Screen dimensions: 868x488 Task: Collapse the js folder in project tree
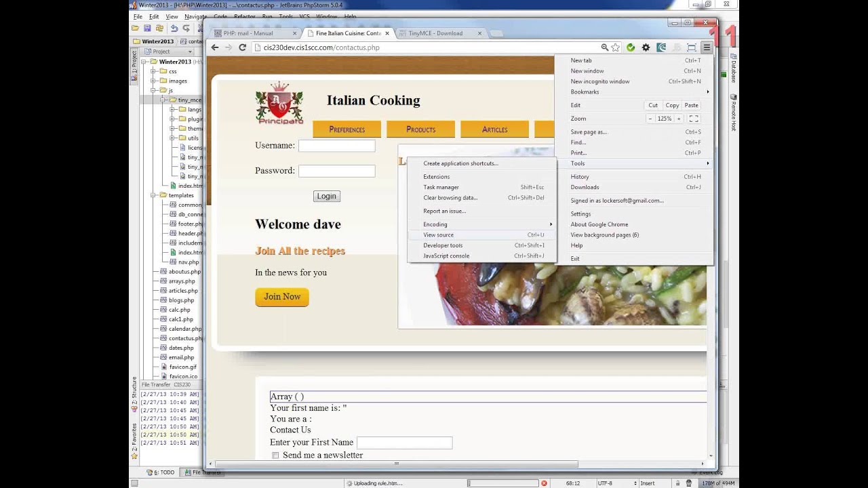click(154, 90)
